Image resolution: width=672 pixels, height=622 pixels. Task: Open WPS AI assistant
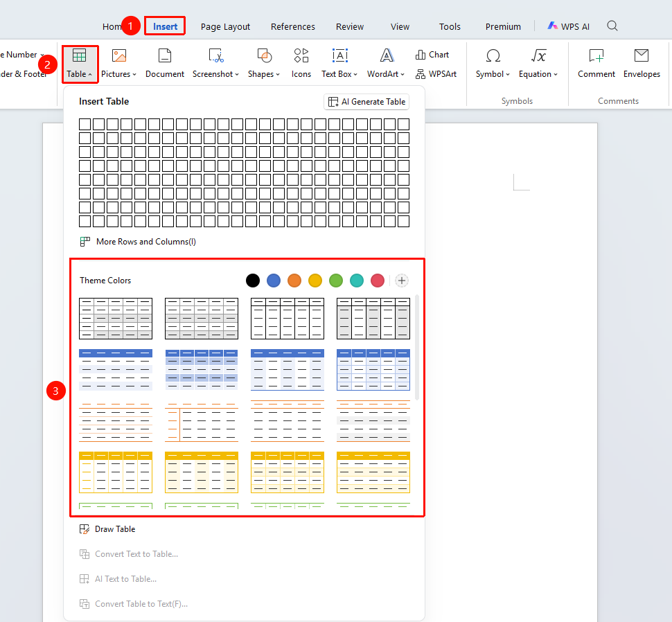pos(568,26)
